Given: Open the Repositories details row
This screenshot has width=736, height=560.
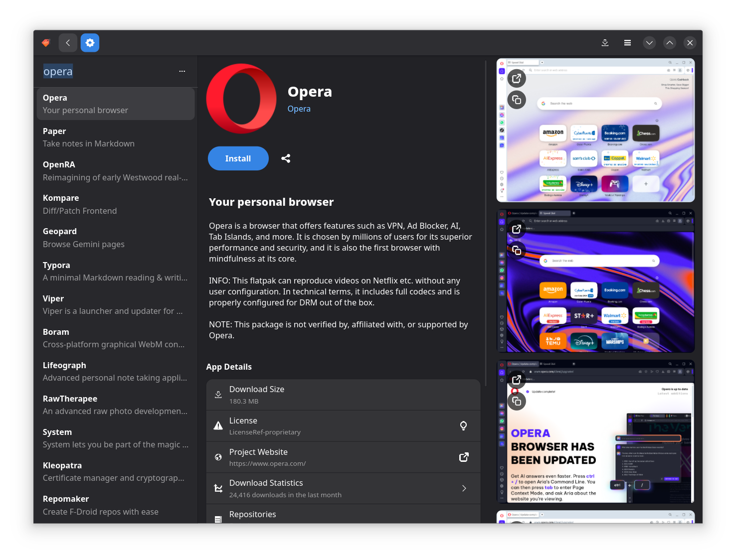Looking at the screenshot, I should tap(344, 514).
